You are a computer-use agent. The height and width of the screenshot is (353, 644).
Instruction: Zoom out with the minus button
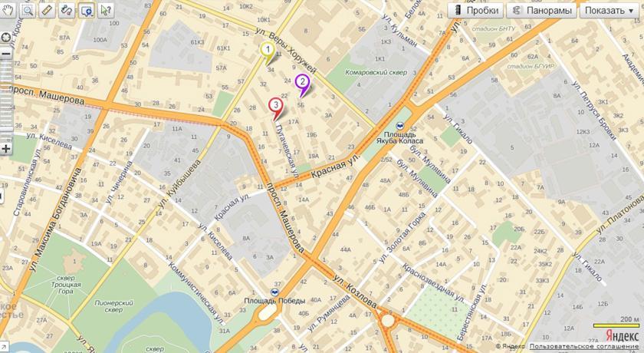[6, 54]
